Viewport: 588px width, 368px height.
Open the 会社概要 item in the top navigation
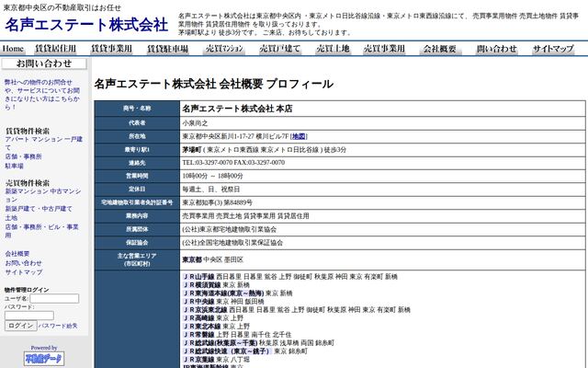tap(440, 49)
